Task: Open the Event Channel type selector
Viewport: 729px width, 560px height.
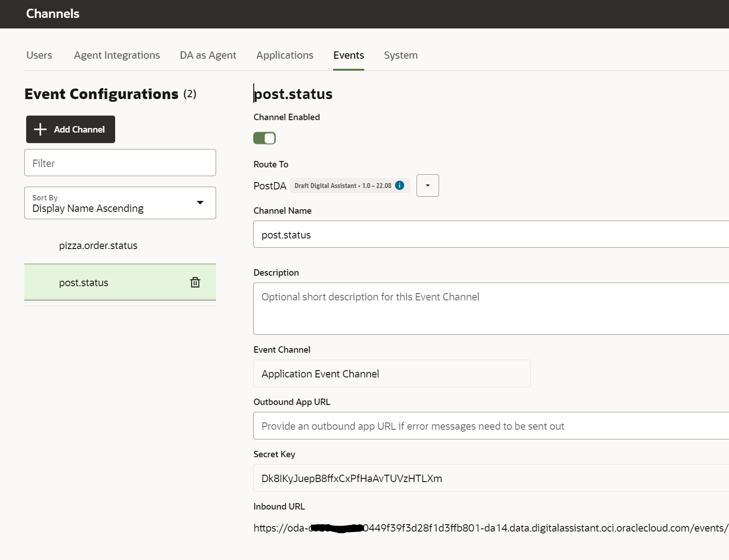Action: click(391, 373)
